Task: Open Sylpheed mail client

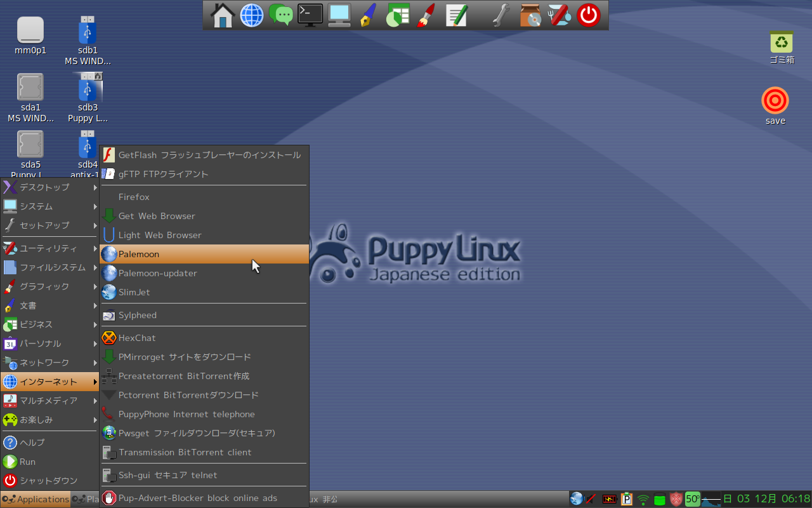Action: coord(204,315)
